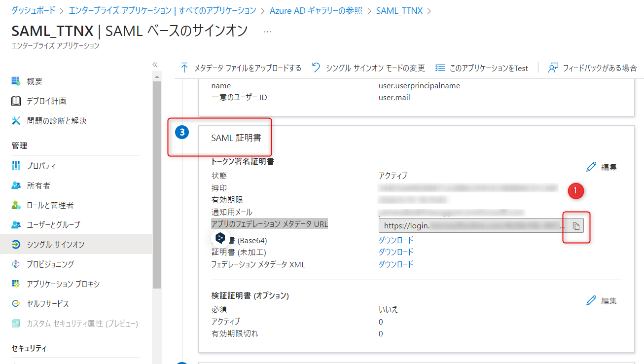Open プロビジョニング from the sidebar

pyautogui.click(x=50, y=264)
